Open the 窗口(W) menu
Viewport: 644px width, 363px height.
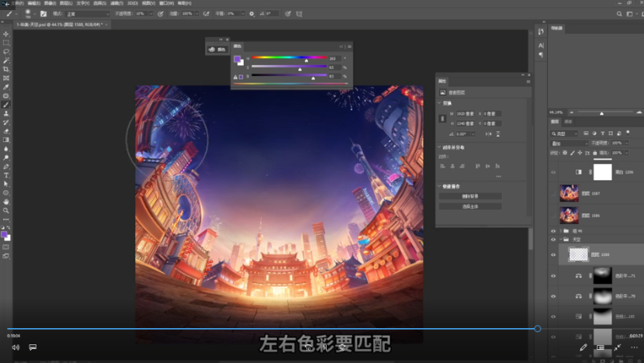[x=166, y=3]
